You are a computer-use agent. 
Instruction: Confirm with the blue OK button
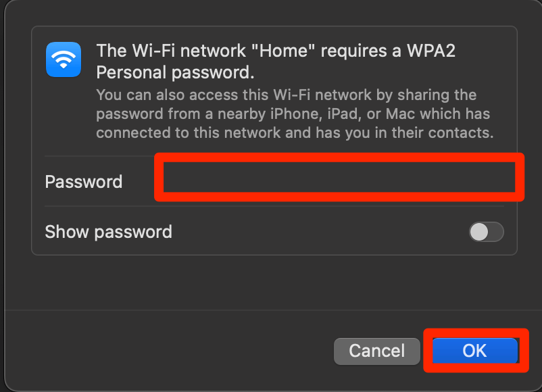[474, 350]
